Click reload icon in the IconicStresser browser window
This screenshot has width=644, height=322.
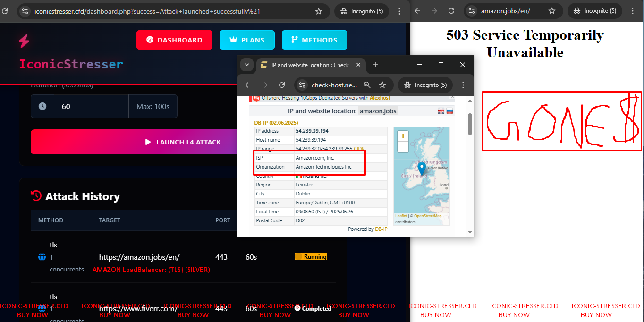click(x=5, y=11)
